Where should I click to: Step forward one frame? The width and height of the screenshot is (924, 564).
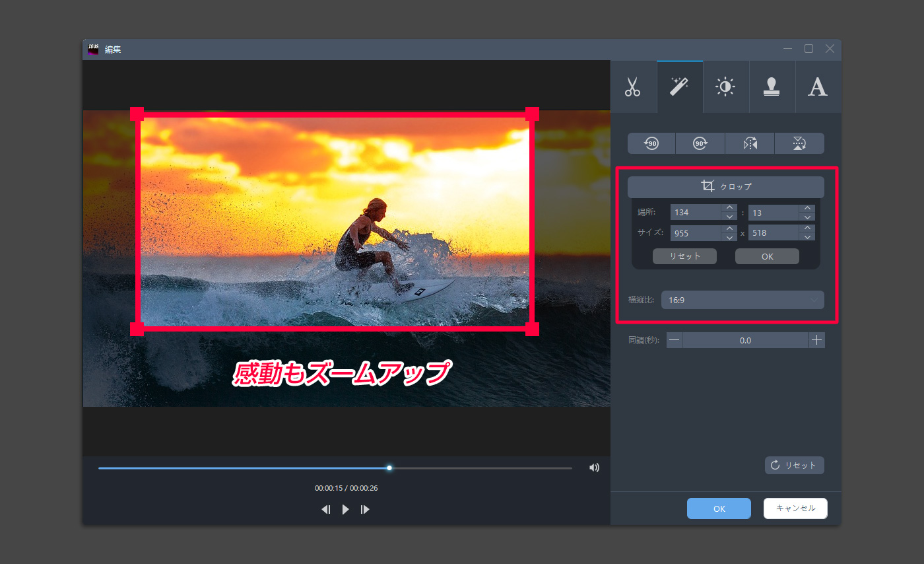coord(365,509)
